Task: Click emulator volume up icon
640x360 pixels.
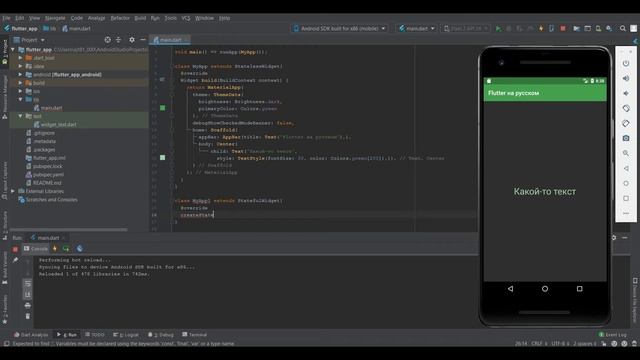Action: 626,78
